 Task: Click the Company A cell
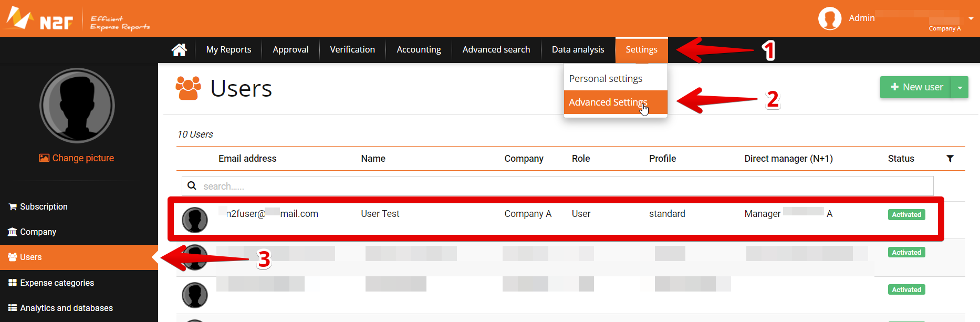pos(528,214)
